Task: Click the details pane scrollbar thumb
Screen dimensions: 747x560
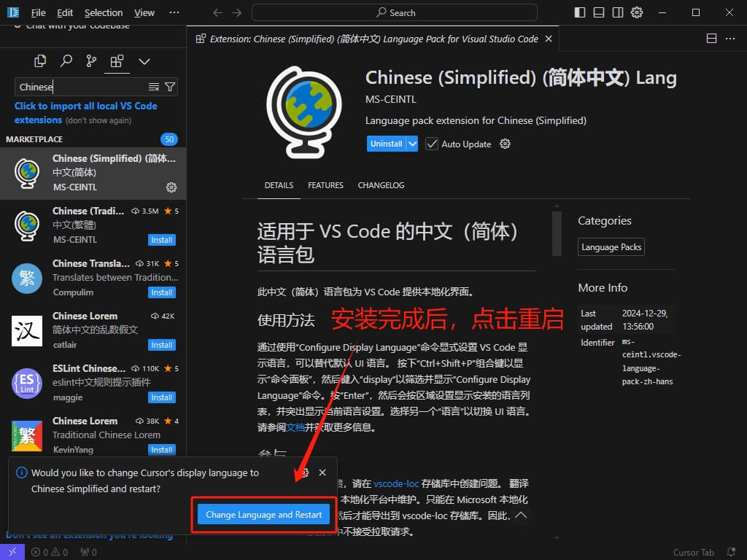Action: coord(557,233)
